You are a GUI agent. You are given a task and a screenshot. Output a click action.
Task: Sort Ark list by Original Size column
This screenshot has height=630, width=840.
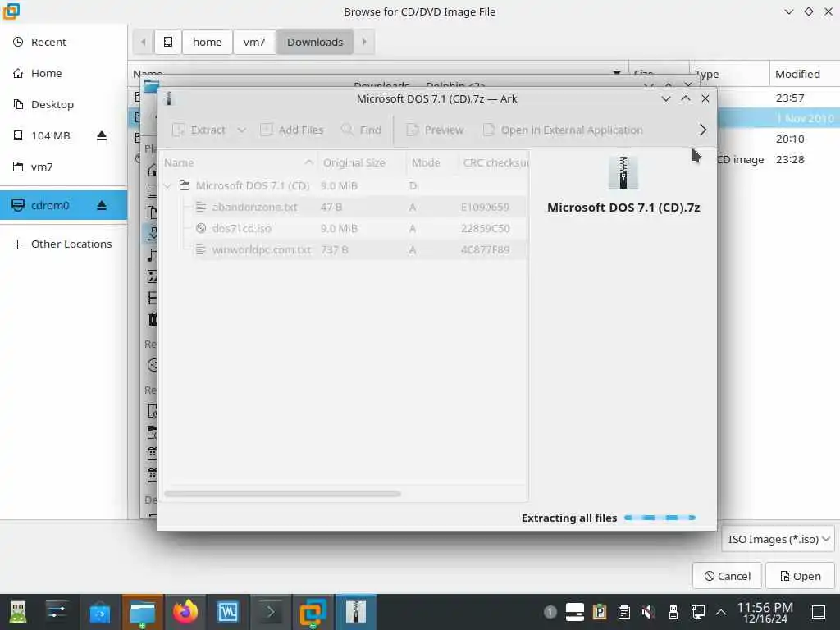pos(362,162)
